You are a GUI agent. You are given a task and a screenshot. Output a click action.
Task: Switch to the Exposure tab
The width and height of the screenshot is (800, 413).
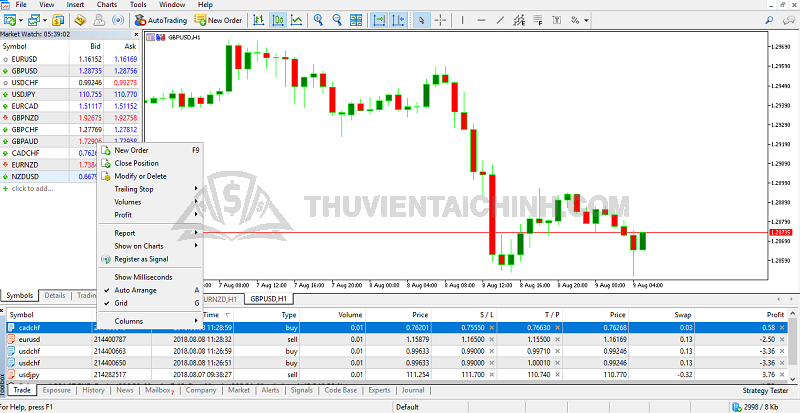(x=57, y=390)
